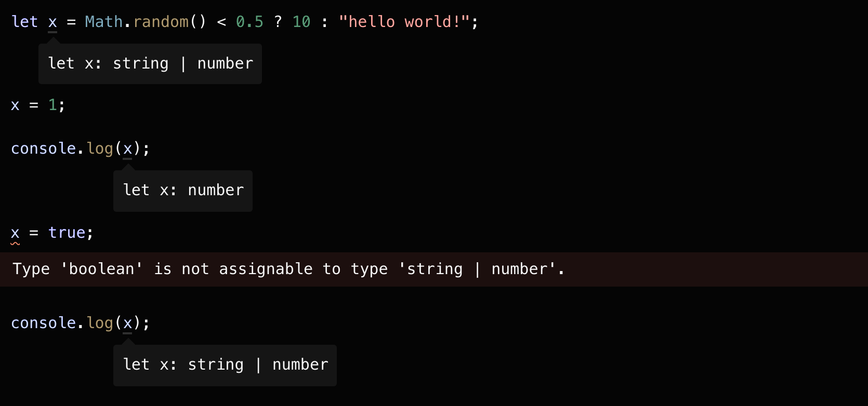Screen dimensions: 868x406
Task: Click 'console' in the first console.log line
Action: pos(44,148)
